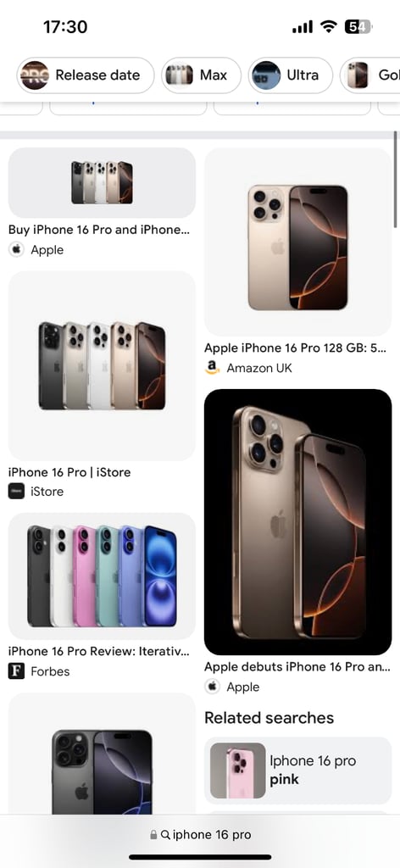Tap the Wi-Fi status icon

pyautogui.click(x=329, y=26)
